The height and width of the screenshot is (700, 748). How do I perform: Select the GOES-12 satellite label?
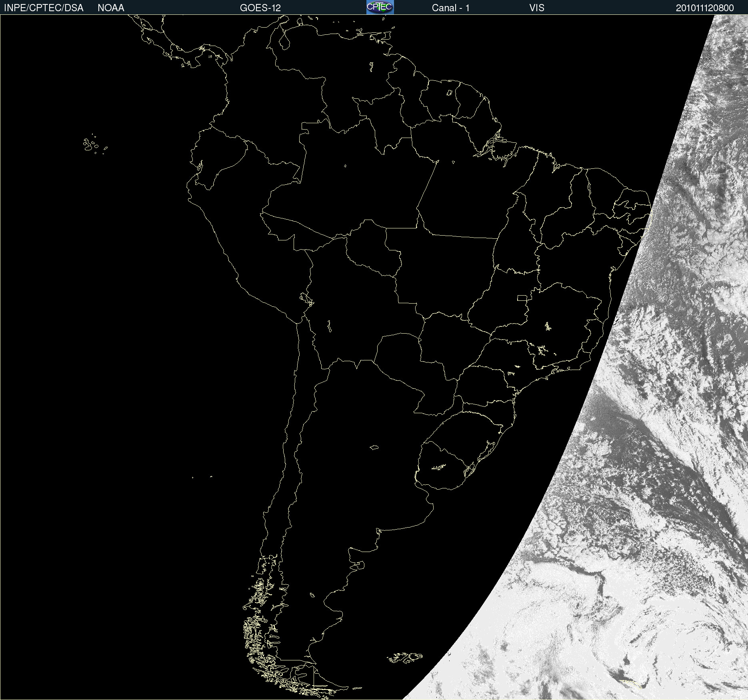coord(260,8)
